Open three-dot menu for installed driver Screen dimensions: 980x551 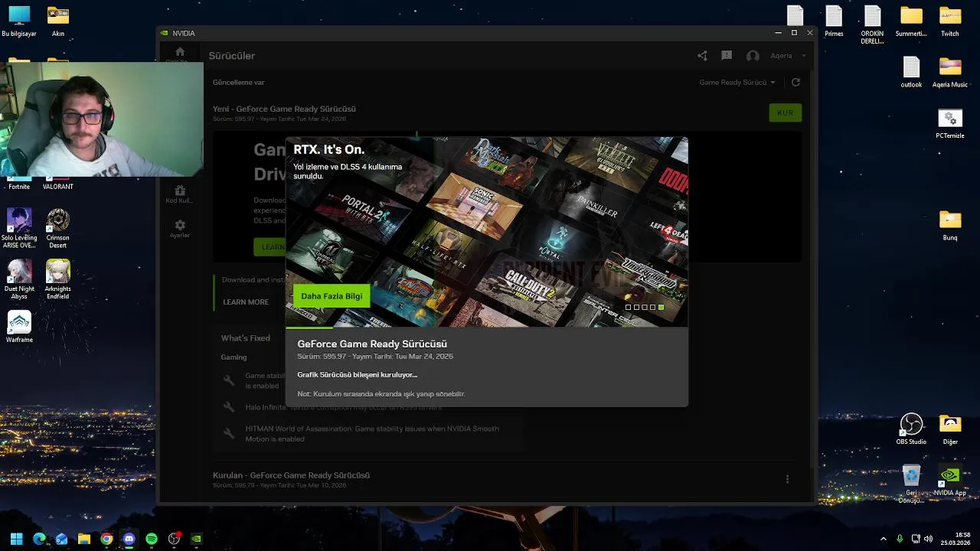(x=787, y=479)
